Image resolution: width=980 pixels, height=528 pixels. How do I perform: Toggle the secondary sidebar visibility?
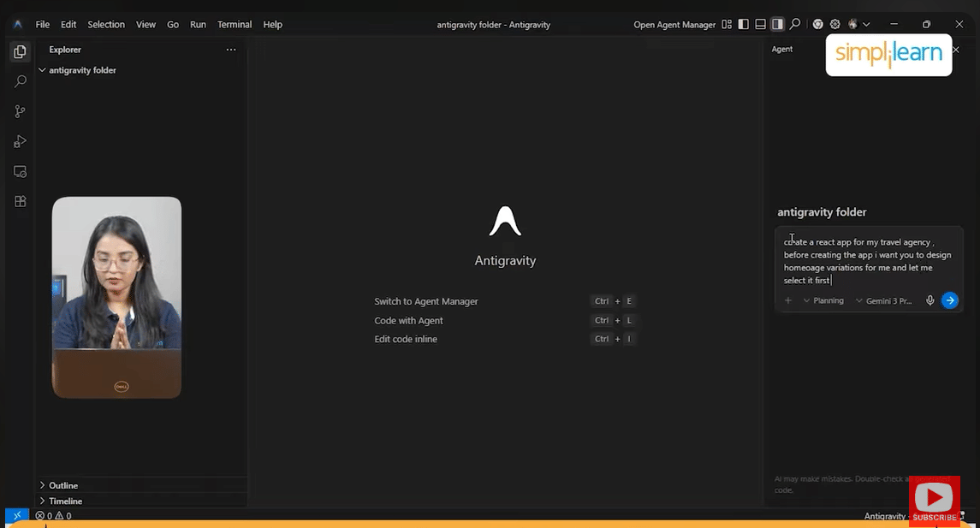777,24
